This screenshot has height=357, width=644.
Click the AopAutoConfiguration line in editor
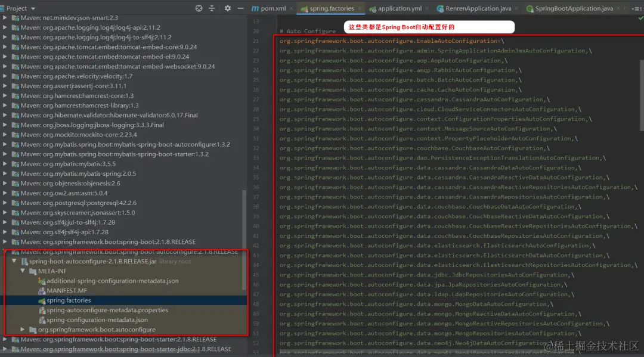click(394, 60)
